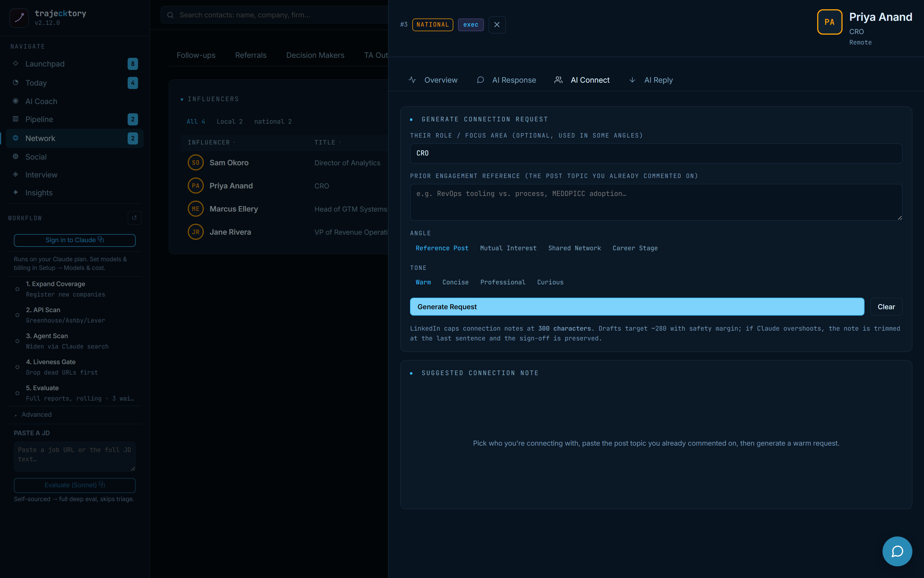Viewport: 924px width, 578px height.
Task: Open the floating chat bubble button
Action: (x=897, y=551)
